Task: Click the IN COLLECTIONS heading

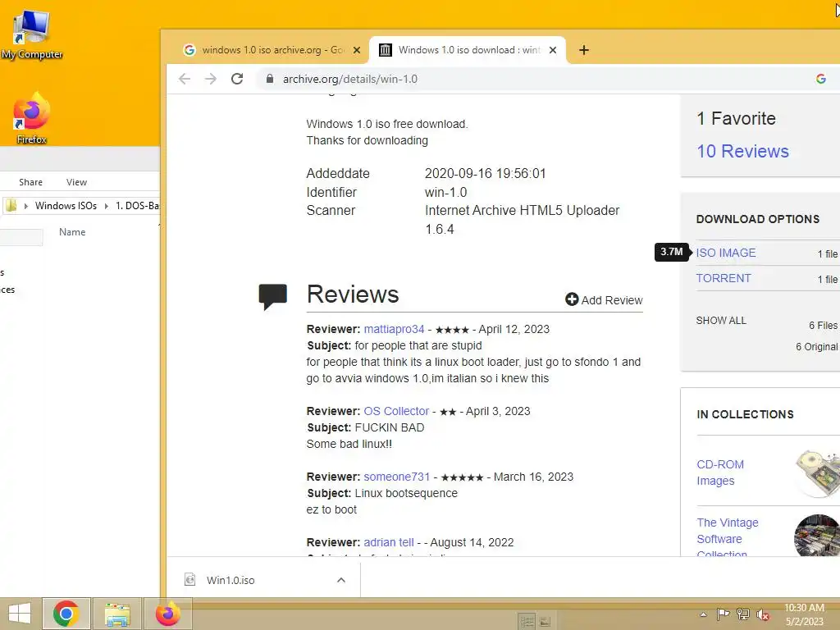Action: pyautogui.click(x=745, y=414)
